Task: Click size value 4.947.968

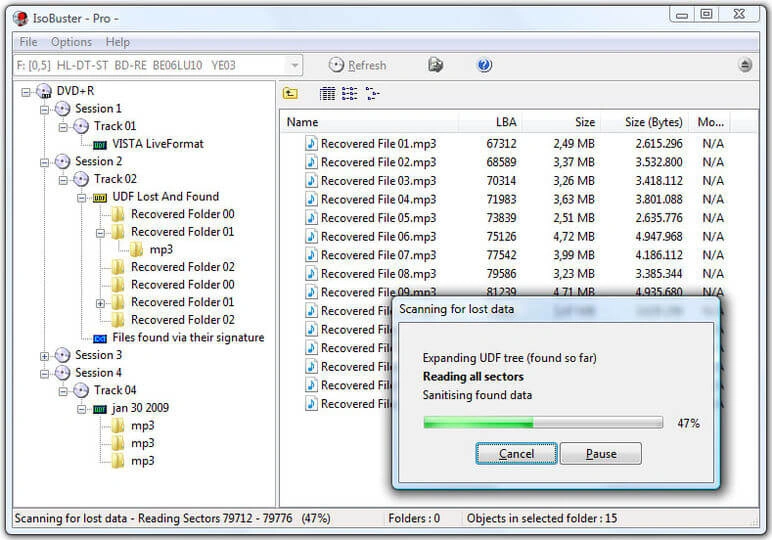Action: point(659,236)
